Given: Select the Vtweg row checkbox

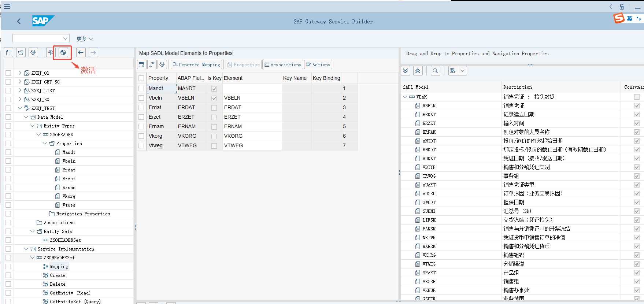Looking at the screenshot, I should [x=141, y=146].
